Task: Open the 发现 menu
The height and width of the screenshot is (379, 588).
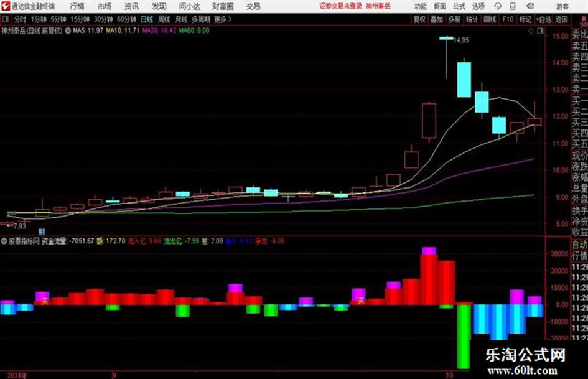Action: point(159,6)
